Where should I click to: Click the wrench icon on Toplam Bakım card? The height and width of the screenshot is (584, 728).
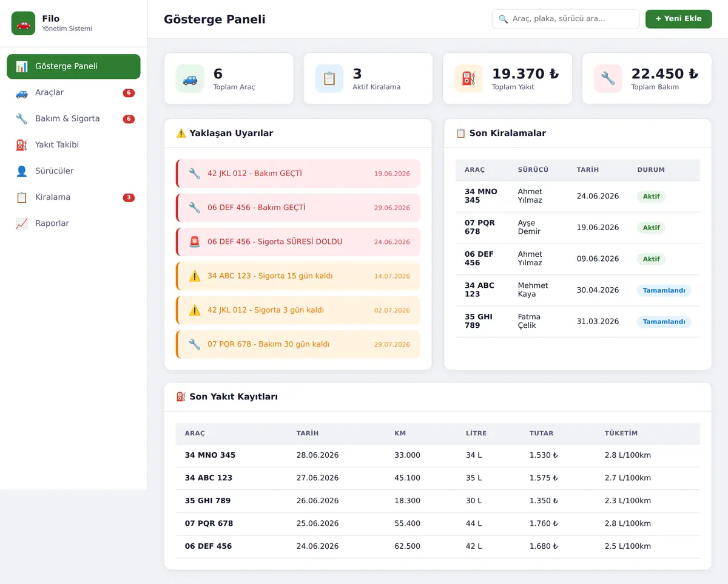click(x=608, y=79)
